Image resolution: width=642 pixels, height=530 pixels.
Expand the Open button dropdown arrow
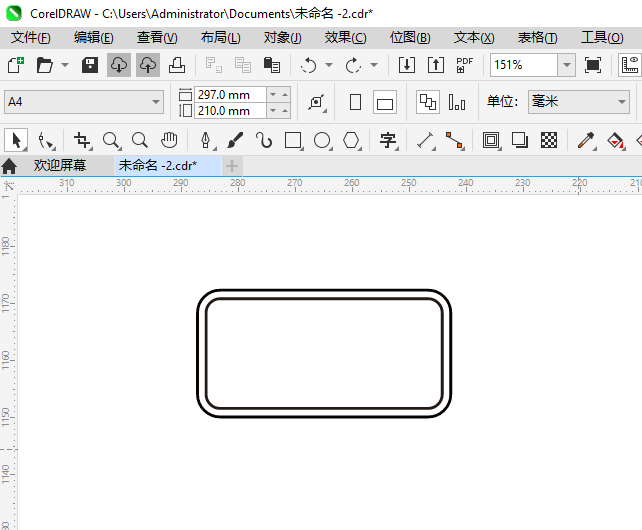65,65
